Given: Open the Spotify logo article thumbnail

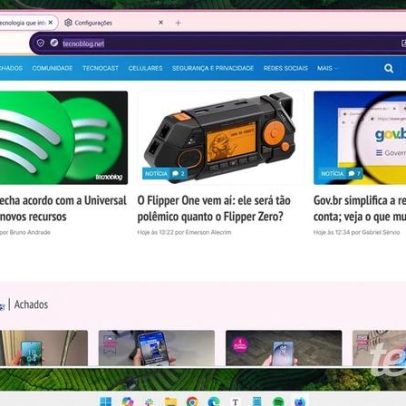Looking at the screenshot, I should point(64,137).
